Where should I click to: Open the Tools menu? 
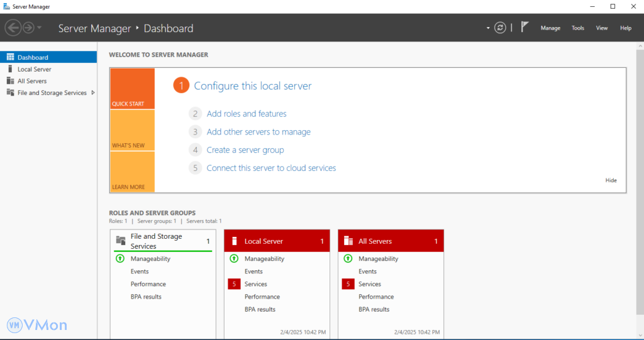(577, 28)
